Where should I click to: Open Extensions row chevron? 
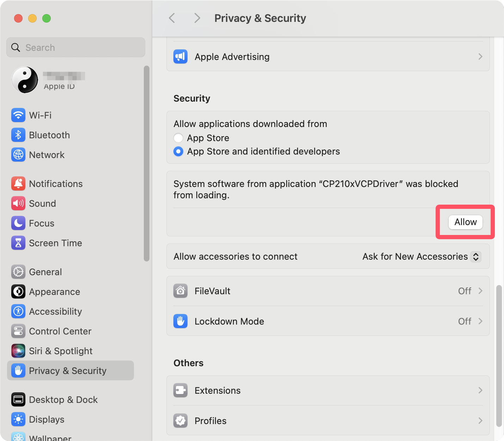click(x=480, y=391)
